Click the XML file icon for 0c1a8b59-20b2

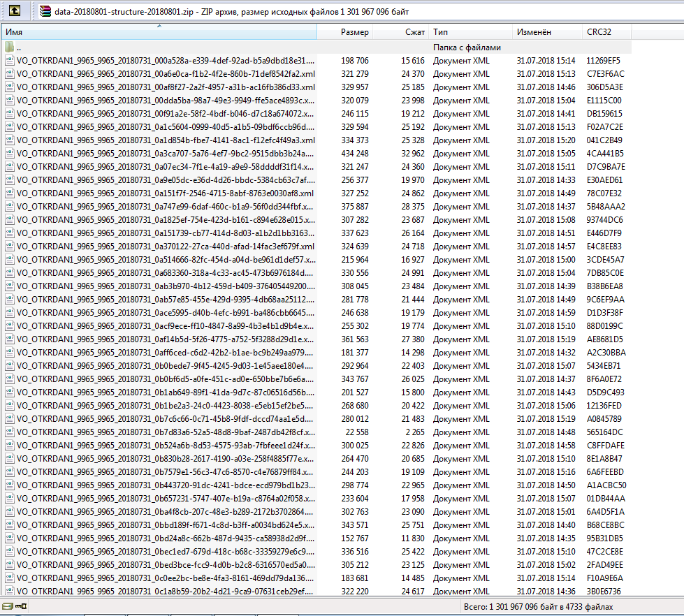point(9,592)
